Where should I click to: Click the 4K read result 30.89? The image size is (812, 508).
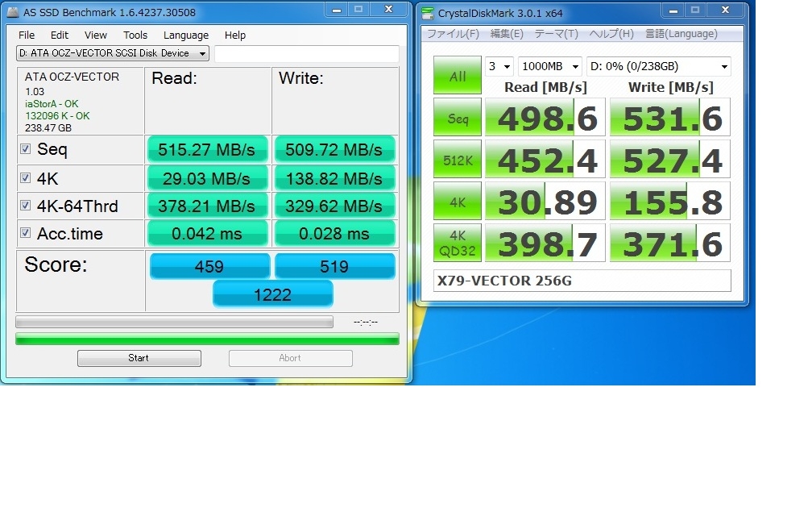[545, 201]
